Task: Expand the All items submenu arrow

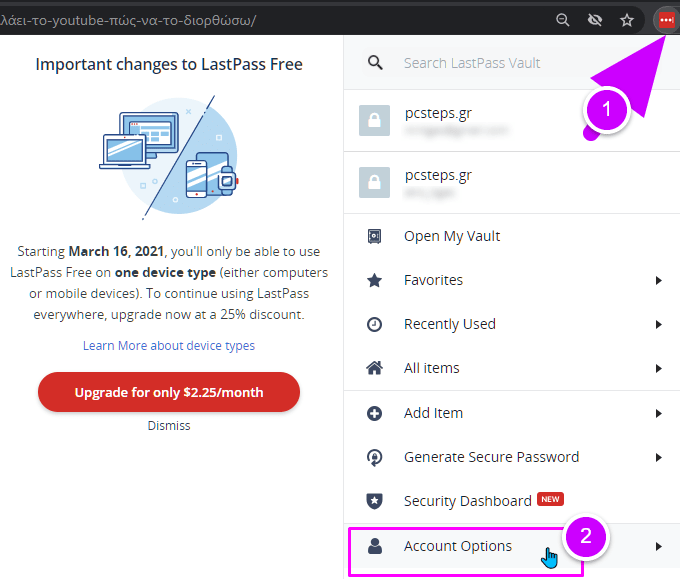Action: point(659,369)
